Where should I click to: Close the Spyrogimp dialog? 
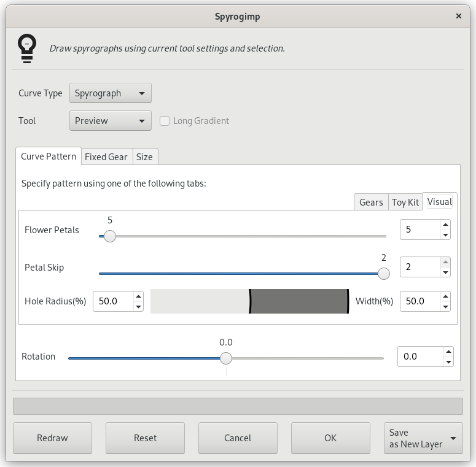click(x=459, y=16)
